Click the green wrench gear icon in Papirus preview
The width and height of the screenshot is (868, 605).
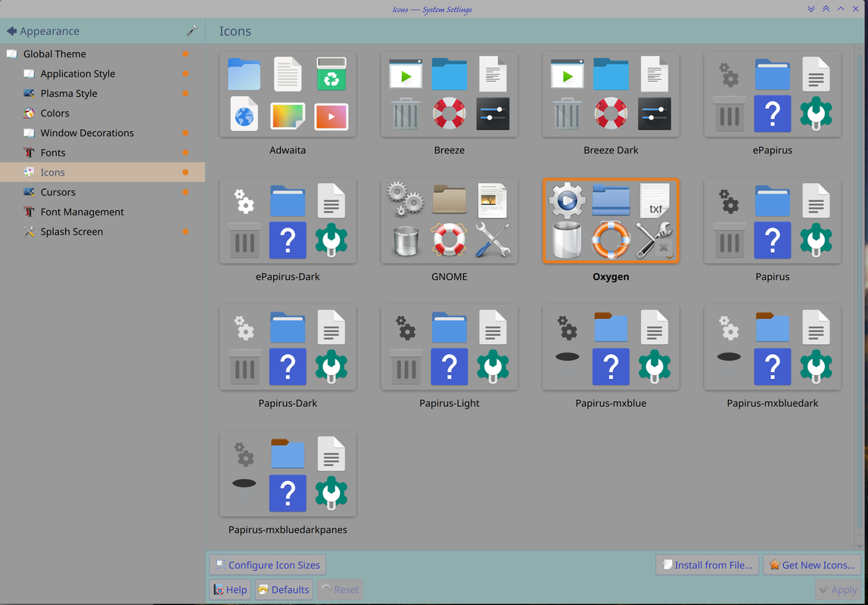pos(816,240)
